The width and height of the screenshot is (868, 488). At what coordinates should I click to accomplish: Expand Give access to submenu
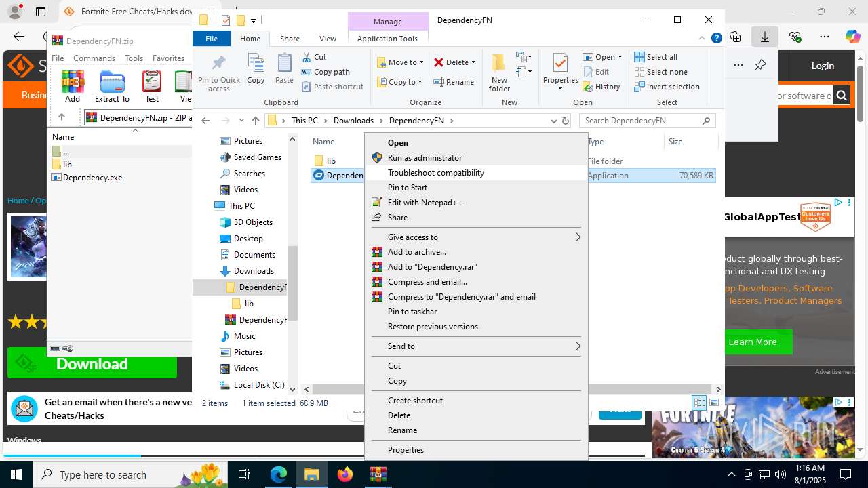point(476,237)
